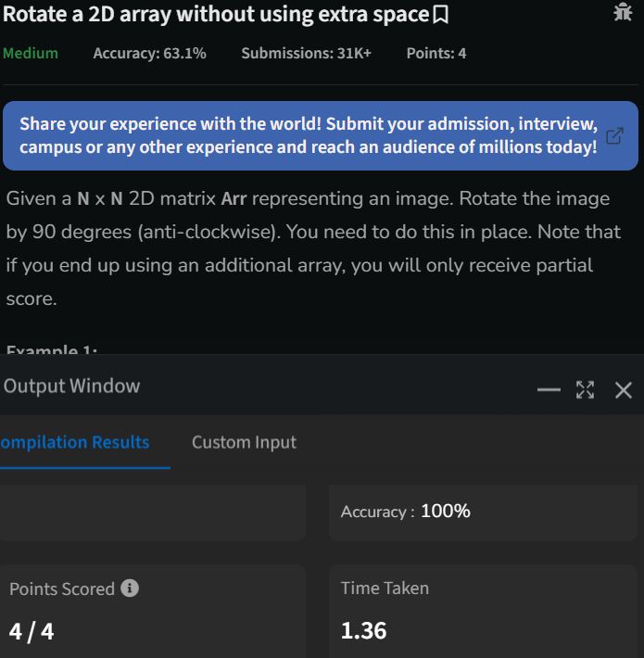644x658 pixels.
Task: Show the Points Scored info tooltip icon
Action: [131, 588]
